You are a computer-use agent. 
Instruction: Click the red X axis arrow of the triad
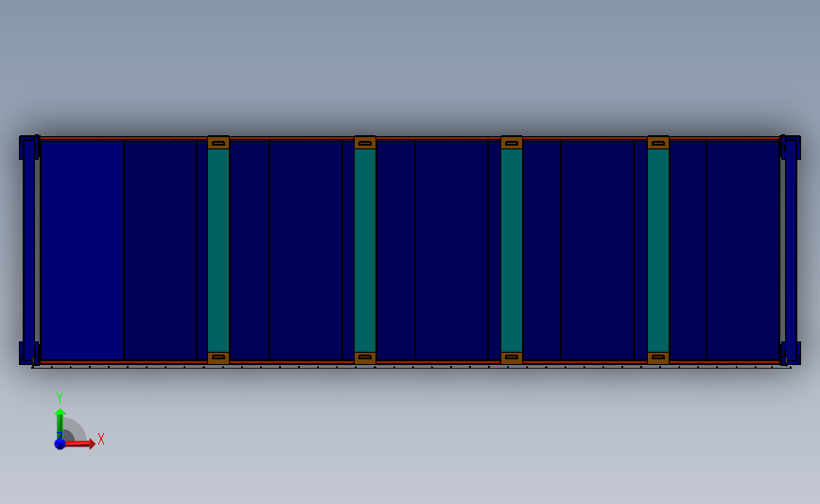(79, 443)
